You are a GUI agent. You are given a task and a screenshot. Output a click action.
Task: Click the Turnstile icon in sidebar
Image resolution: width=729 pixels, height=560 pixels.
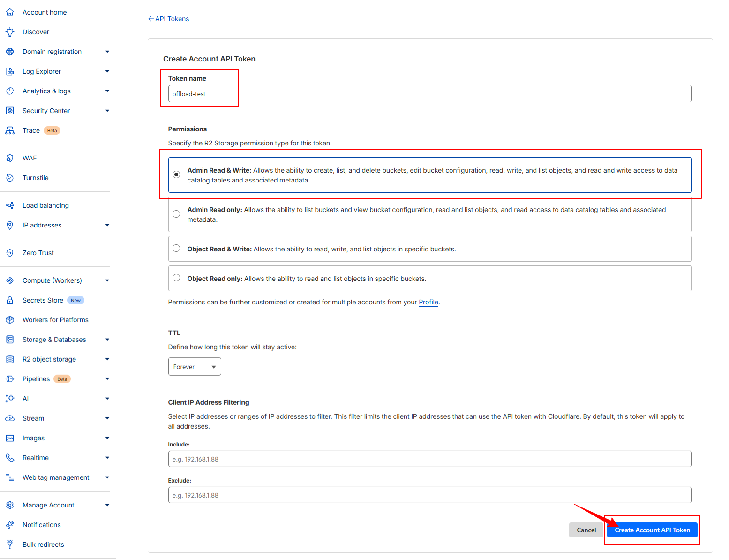(10, 178)
